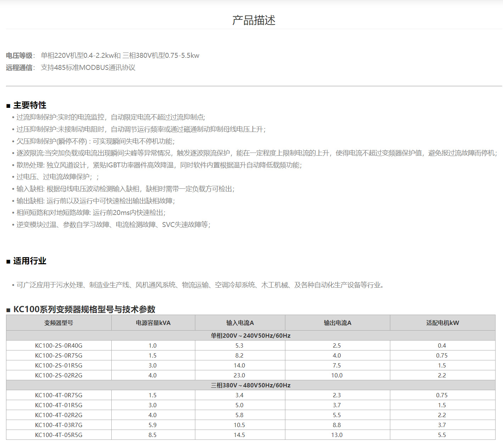Image resolution: width=503 pixels, height=448 pixels.
Task: Click the 逆变模块过温 feature line
Action: [113, 225]
